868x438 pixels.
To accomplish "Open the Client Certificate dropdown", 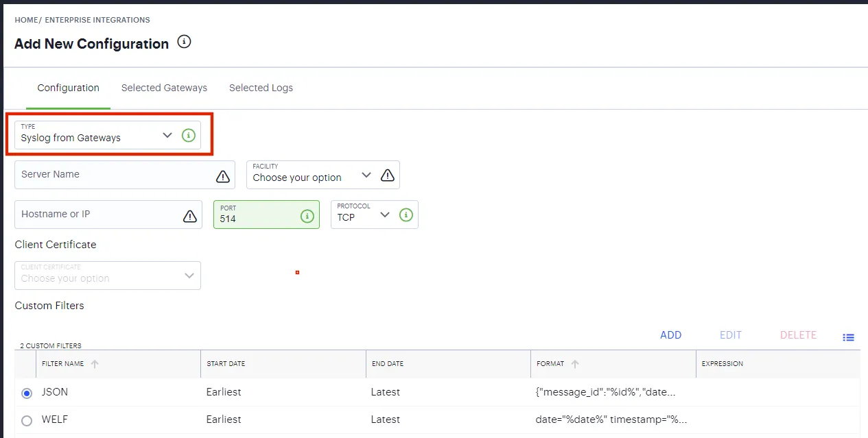I will (108, 276).
